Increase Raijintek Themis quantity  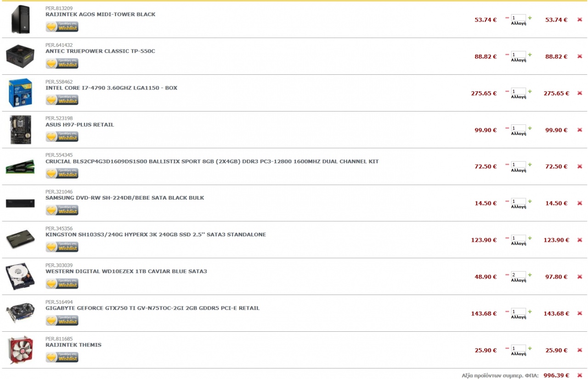point(530,348)
